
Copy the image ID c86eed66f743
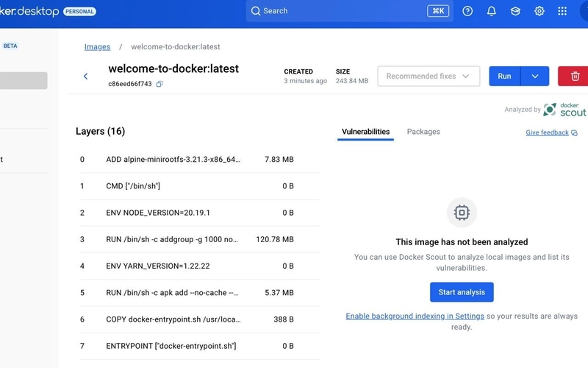click(x=159, y=84)
